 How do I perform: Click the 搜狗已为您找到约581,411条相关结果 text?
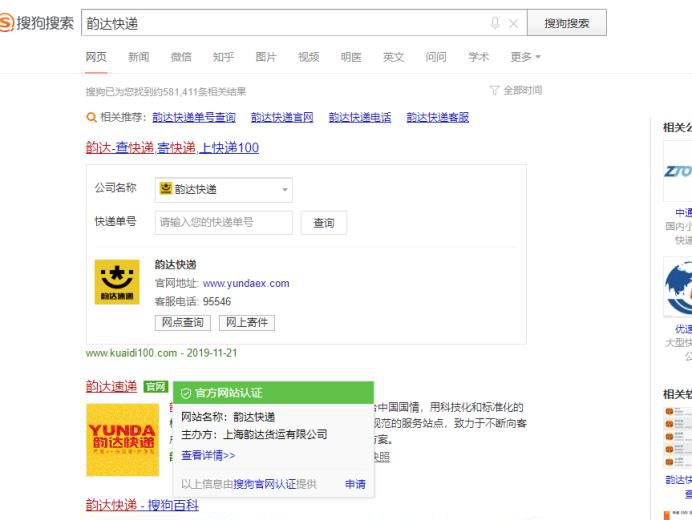click(x=165, y=92)
